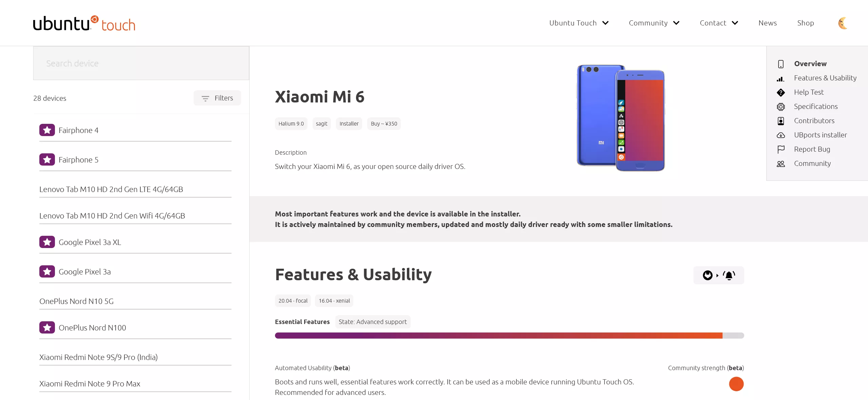Click the Report Bug flag icon
This screenshot has height=400, width=868.
(x=781, y=150)
